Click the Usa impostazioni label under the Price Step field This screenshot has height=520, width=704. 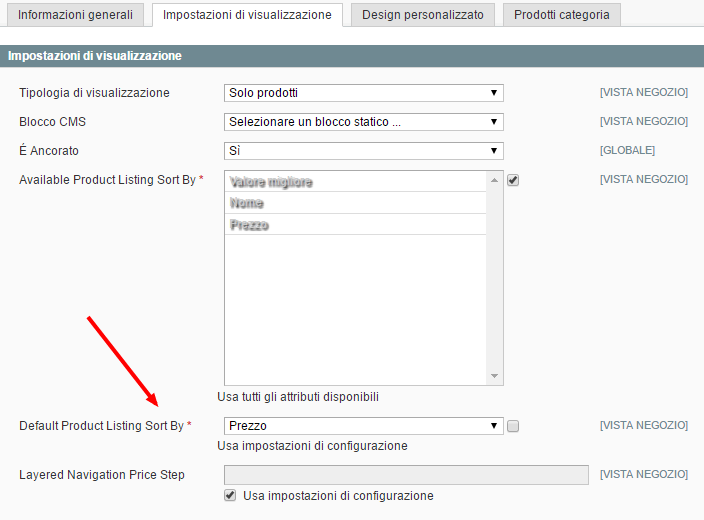(x=338, y=495)
